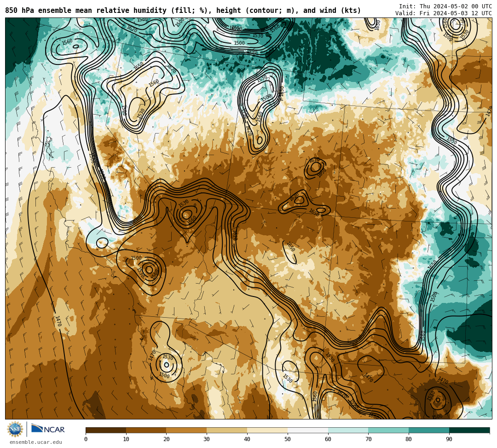Viewport: 497px width, 448px height.
Task: Click the colorbar tick label 60
Action: 328,439
